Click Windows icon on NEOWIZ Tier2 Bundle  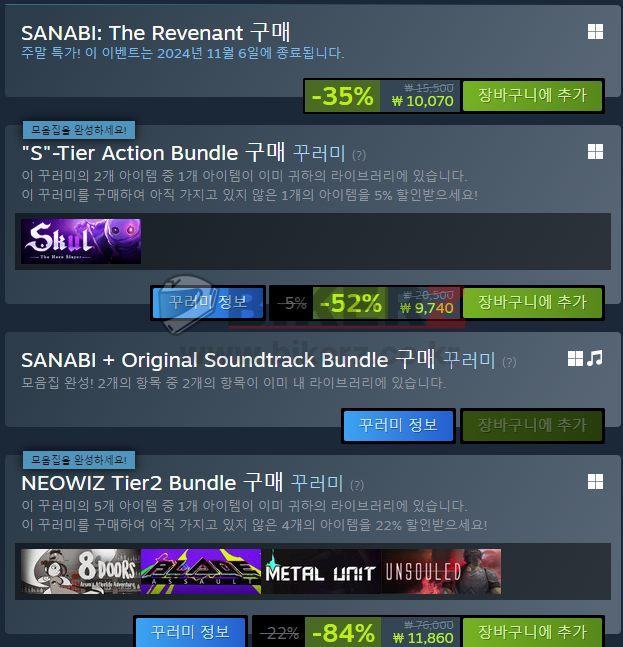[595, 482]
